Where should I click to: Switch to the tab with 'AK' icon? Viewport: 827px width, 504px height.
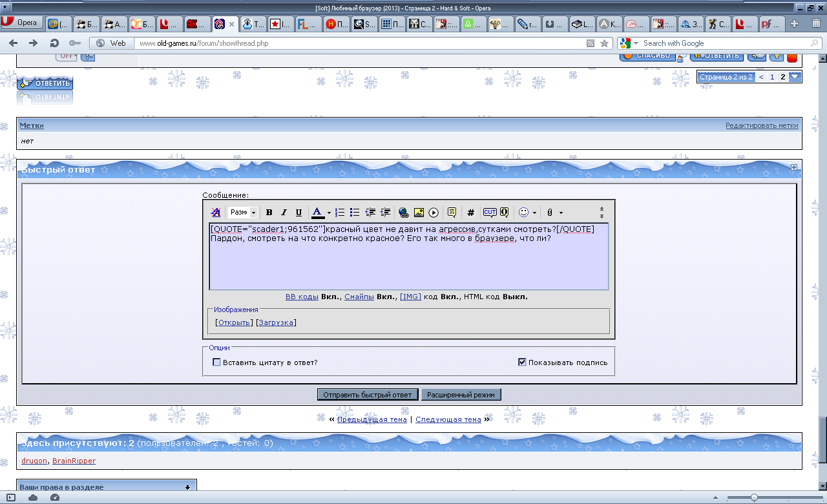[x=198, y=24]
